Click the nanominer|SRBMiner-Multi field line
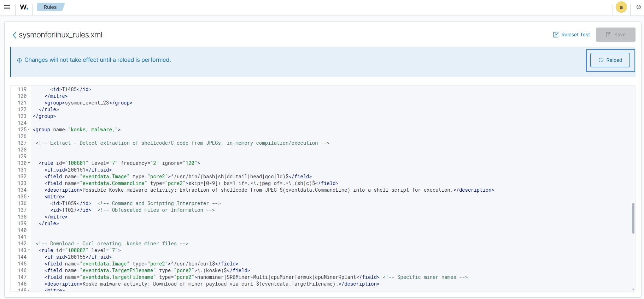 pyautogui.click(x=256, y=277)
